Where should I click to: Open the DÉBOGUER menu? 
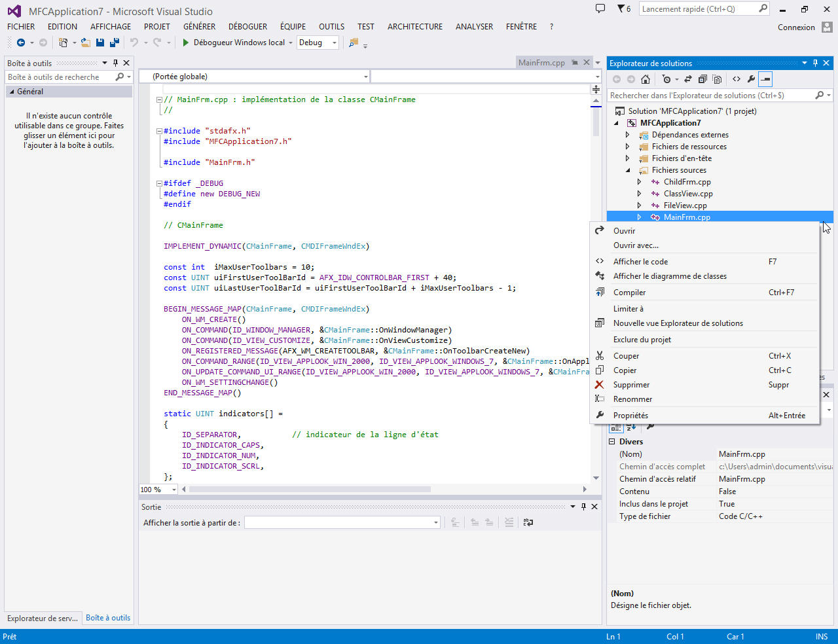point(248,27)
